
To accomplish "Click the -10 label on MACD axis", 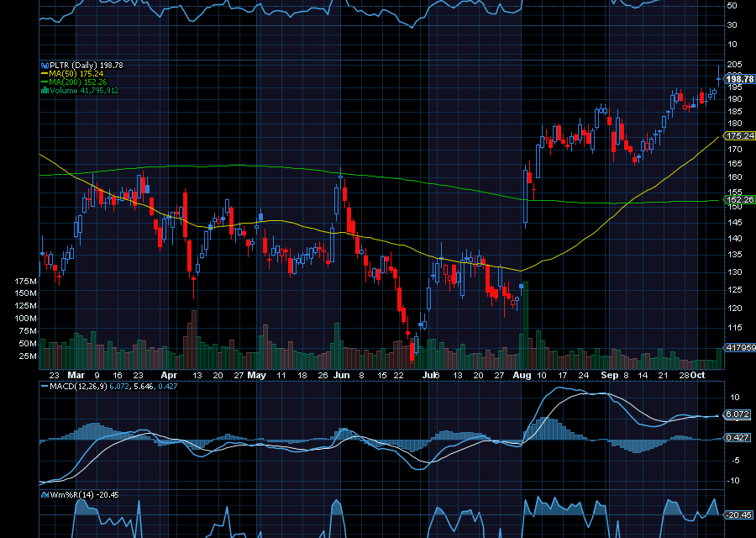I will [x=734, y=481].
